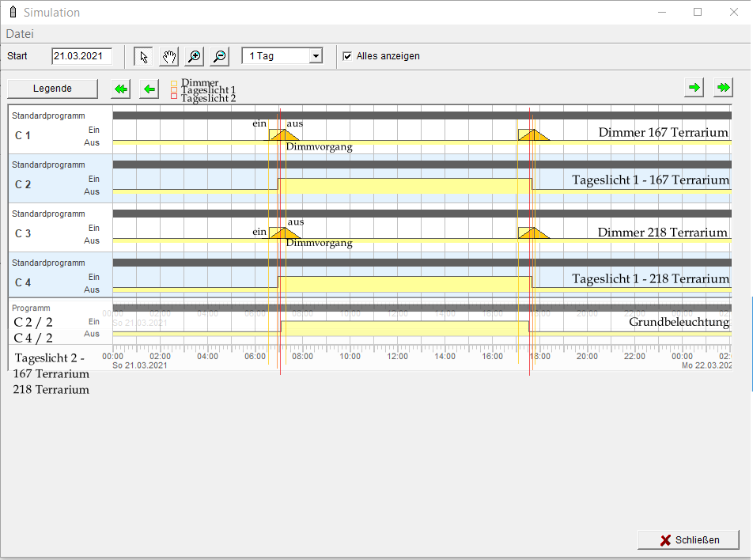The width and height of the screenshot is (753, 560).
Task: Select the C 1 channel label
Action: [x=23, y=135]
